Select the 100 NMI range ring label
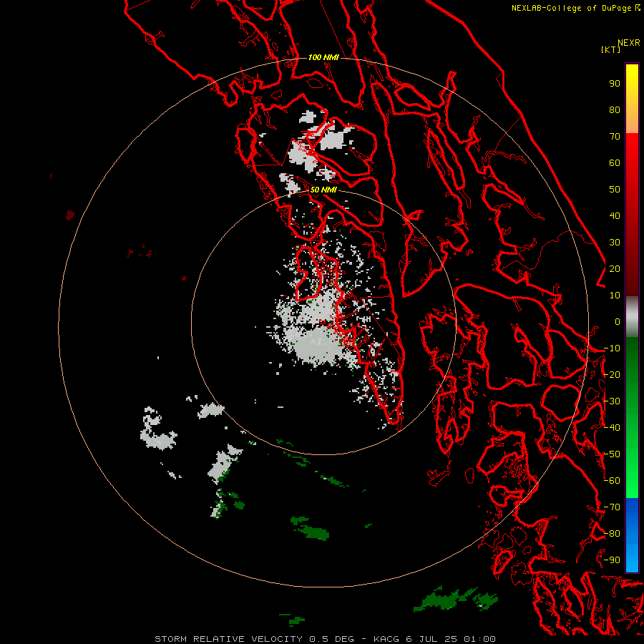This screenshot has width=644, height=644. (x=323, y=57)
